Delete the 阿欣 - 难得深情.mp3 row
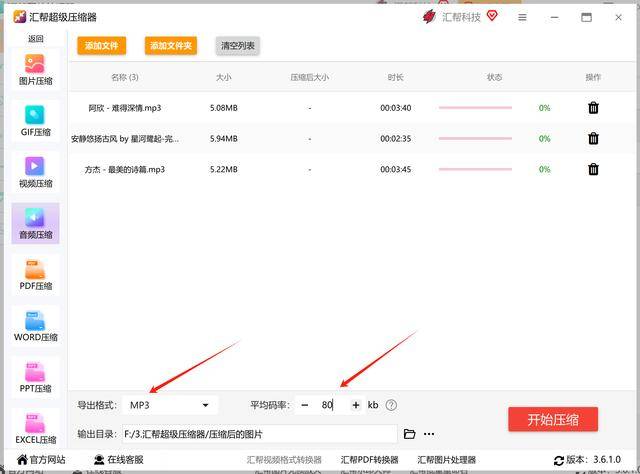 [593, 108]
